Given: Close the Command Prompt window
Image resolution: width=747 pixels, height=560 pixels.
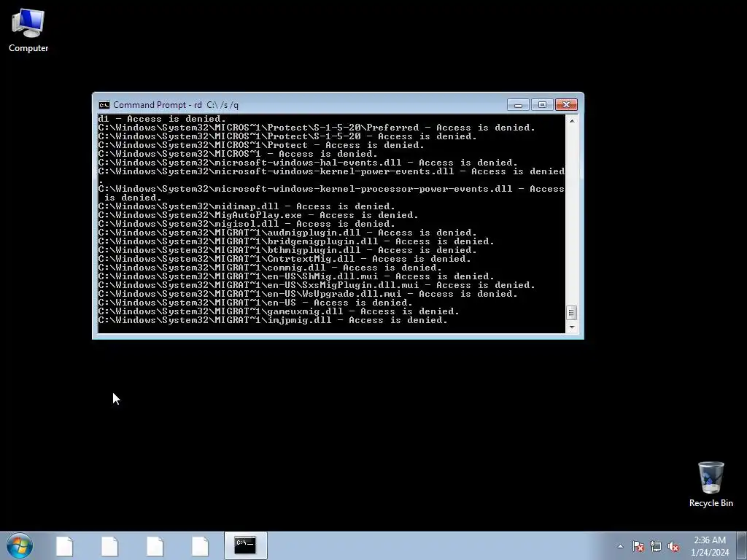Looking at the screenshot, I should pos(566,105).
